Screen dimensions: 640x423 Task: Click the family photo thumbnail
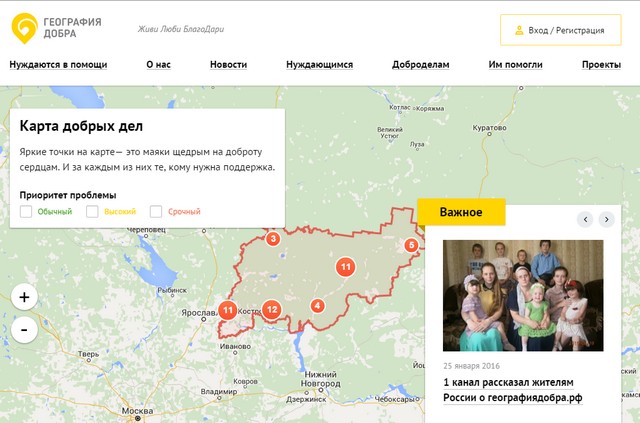point(523,296)
